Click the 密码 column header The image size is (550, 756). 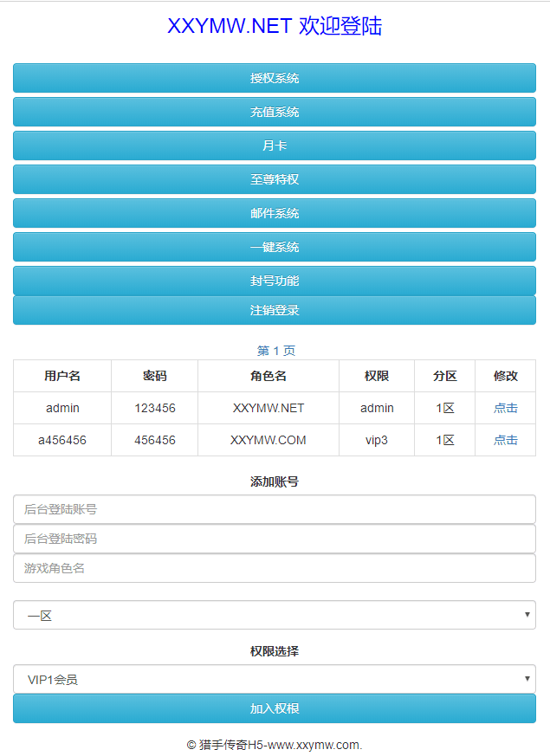tap(155, 376)
